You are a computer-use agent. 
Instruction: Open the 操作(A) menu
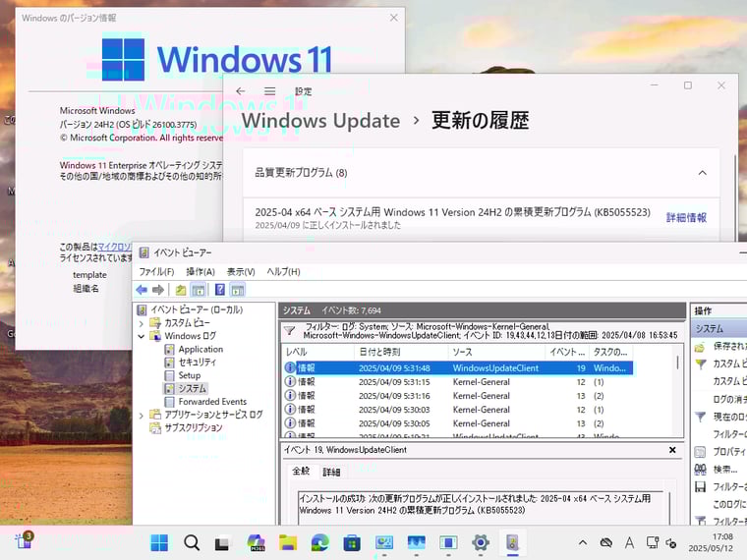(201, 271)
